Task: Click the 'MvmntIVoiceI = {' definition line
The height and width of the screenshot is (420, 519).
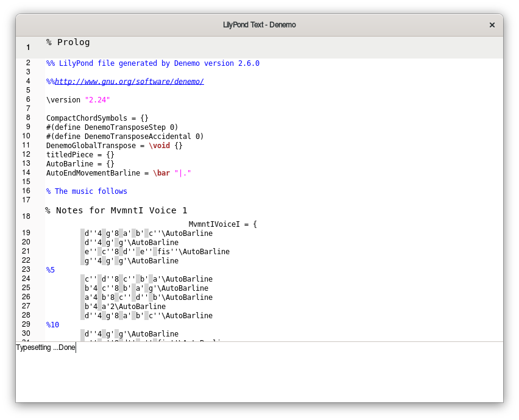Action: (222, 224)
